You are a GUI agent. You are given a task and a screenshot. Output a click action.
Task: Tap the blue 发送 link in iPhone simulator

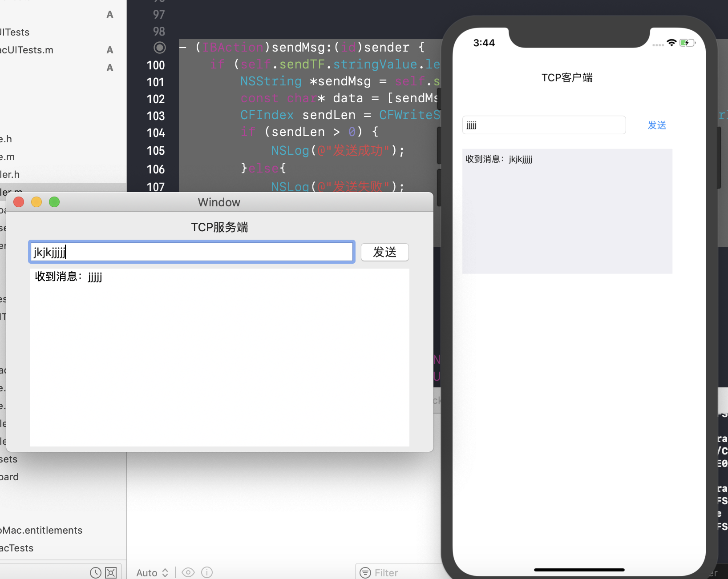657,125
